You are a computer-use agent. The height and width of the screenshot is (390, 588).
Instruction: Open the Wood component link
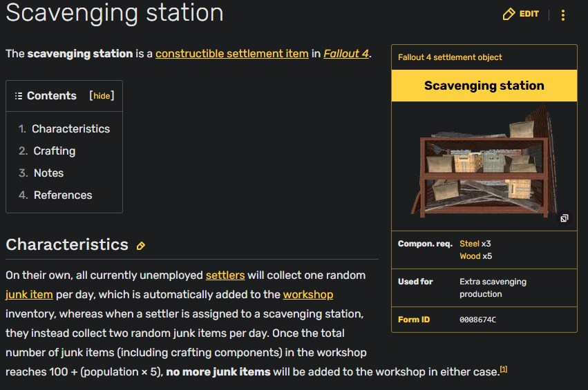(x=471, y=256)
